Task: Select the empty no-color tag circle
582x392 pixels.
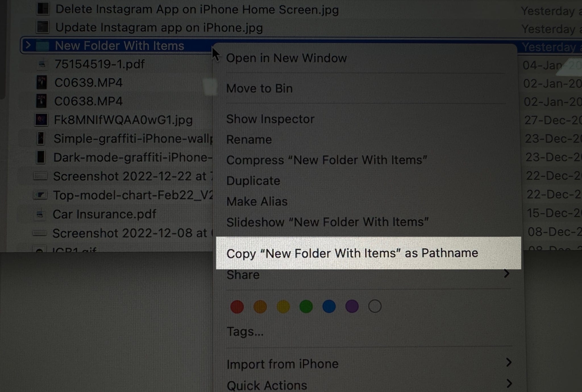Action: pyautogui.click(x=375, y=306)
